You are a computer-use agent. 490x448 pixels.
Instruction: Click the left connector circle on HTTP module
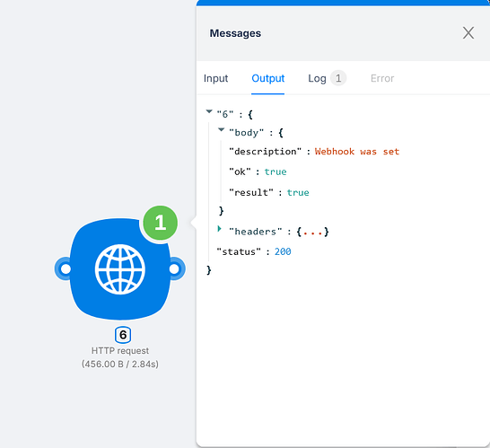coord(66,268)
